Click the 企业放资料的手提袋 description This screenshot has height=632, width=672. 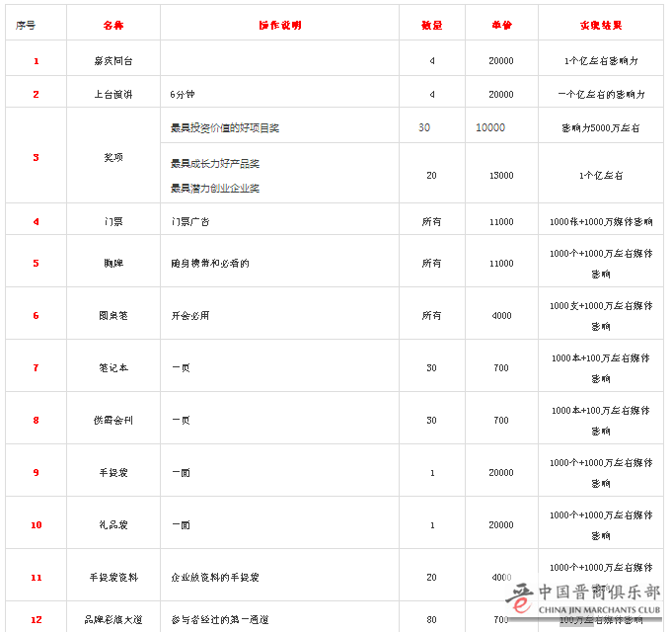click(215, 577)
